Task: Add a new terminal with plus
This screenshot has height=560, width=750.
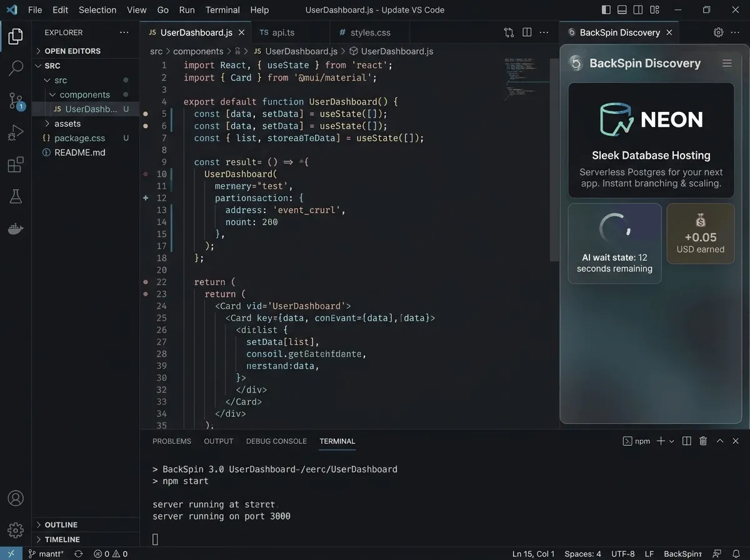Action: coord(661,441)
